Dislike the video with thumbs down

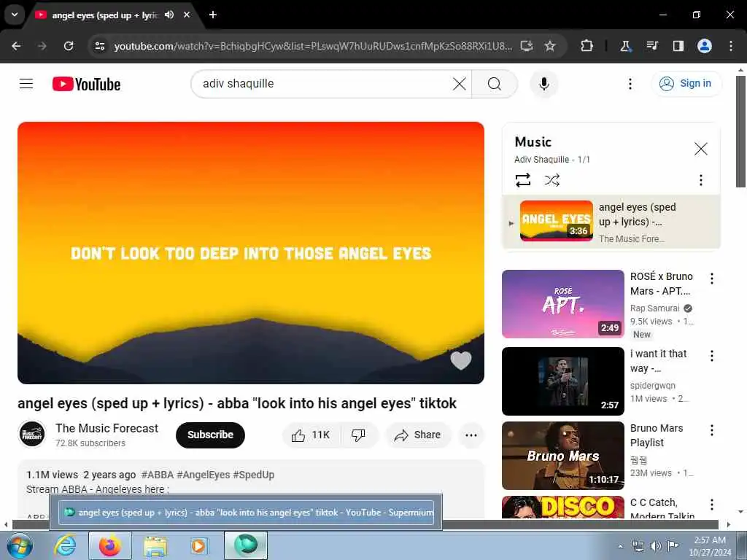358,435
